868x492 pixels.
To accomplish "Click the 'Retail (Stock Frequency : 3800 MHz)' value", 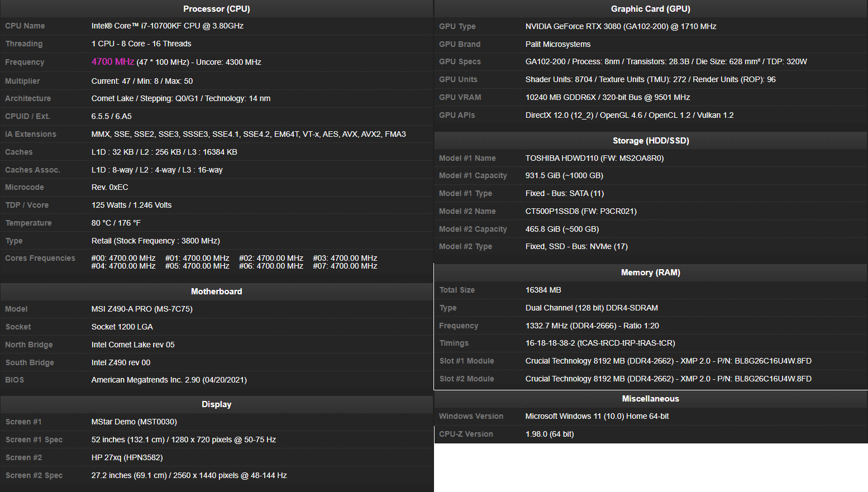I will tap(156, 241).
